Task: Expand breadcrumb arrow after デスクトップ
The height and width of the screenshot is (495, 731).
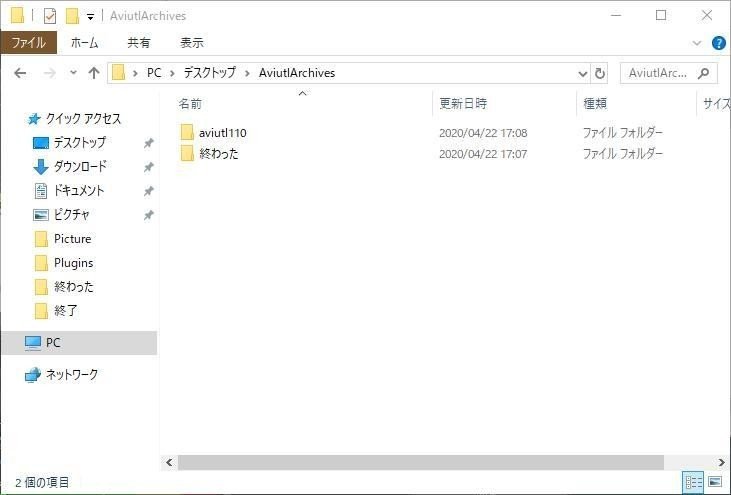Action: [248, 74]
